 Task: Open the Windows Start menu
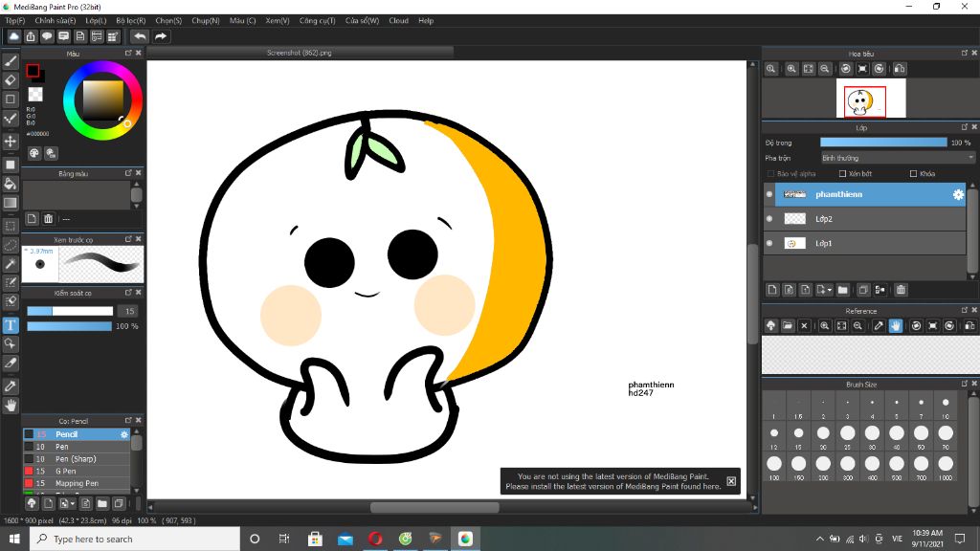click(14, 539)
